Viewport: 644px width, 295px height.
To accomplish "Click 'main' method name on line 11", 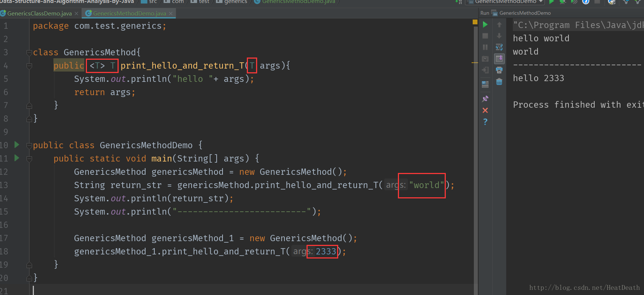I will [x=161, y=159].
